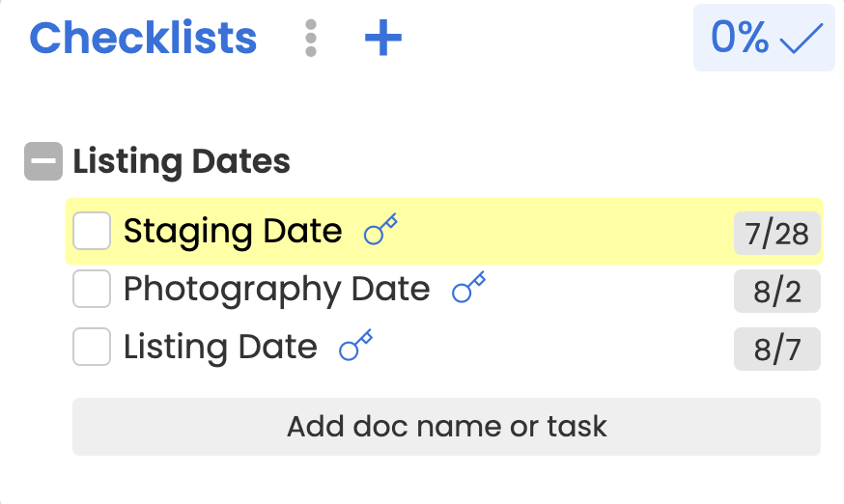Select the key icon after Listing Date
This screenshot has width=844, height=504.
(x=355, y=347)
